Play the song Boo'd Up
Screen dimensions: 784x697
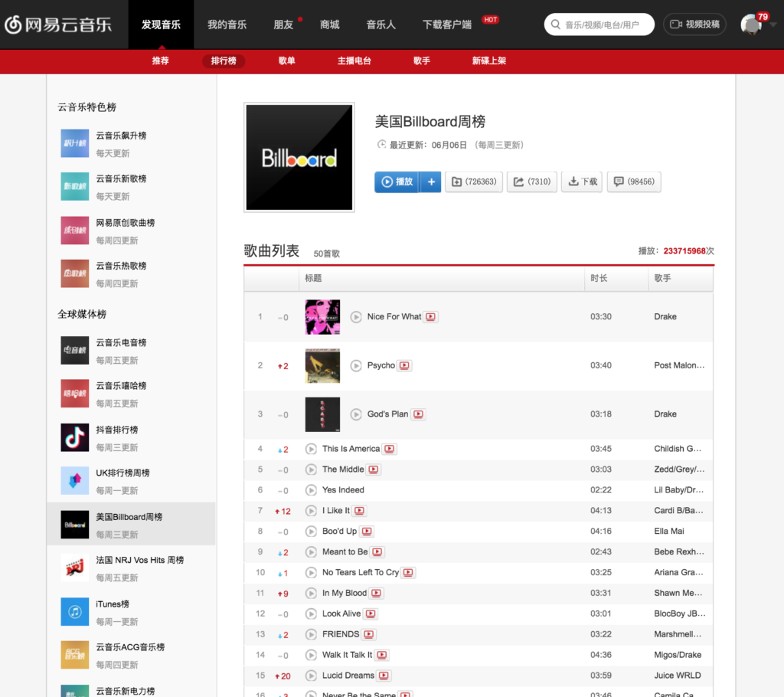point(311,532)
